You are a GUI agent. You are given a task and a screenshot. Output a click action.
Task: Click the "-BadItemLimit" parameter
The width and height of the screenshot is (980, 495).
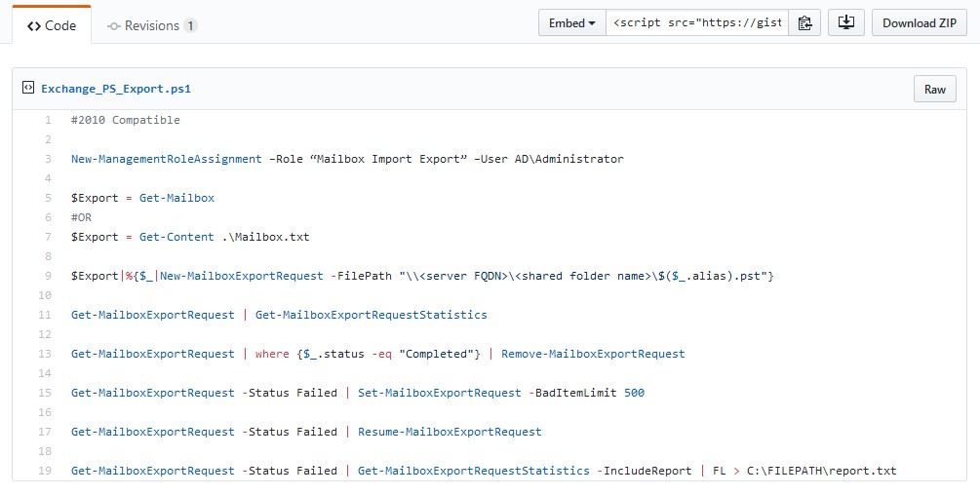point(572,393)
